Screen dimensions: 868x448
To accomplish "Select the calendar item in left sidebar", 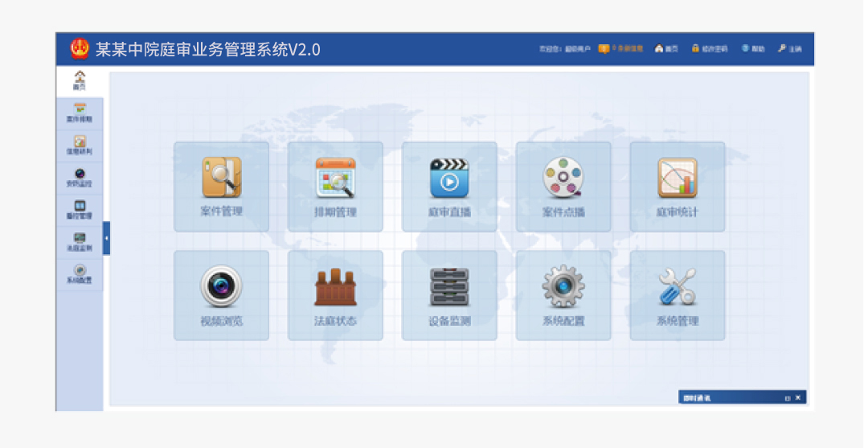I will click(80, 113).
